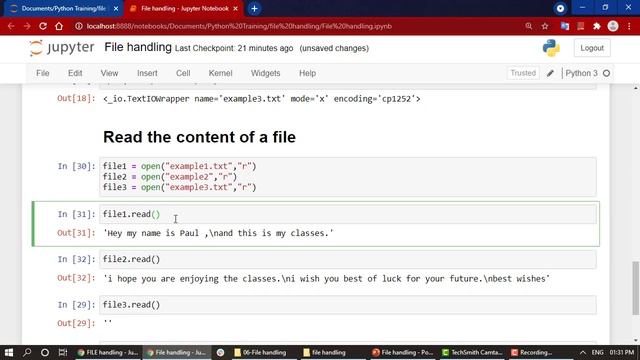This screenshot has height=360, width=640.
Task: Open the Widgets menu
Action: click(x=265, y=73)
